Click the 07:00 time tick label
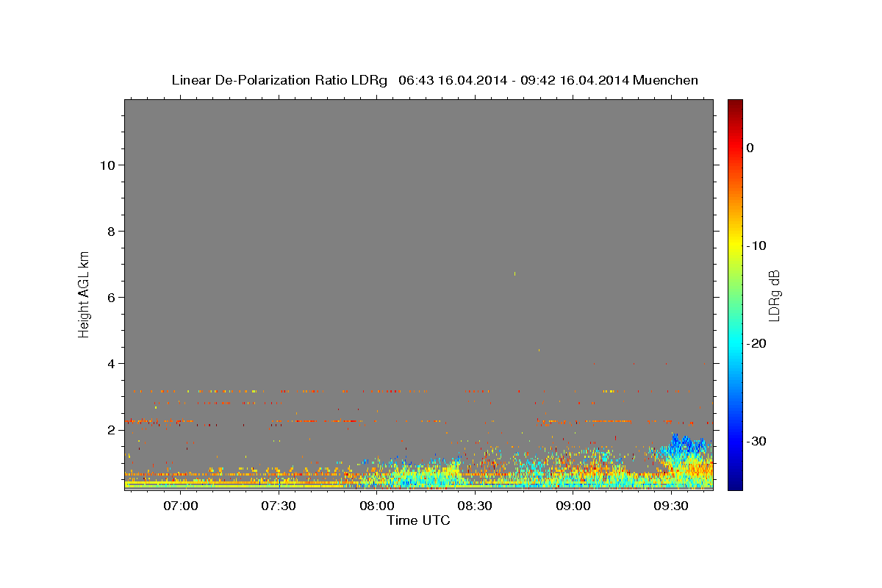This screenshot has width=882, height=588. [x=180, y=506]
